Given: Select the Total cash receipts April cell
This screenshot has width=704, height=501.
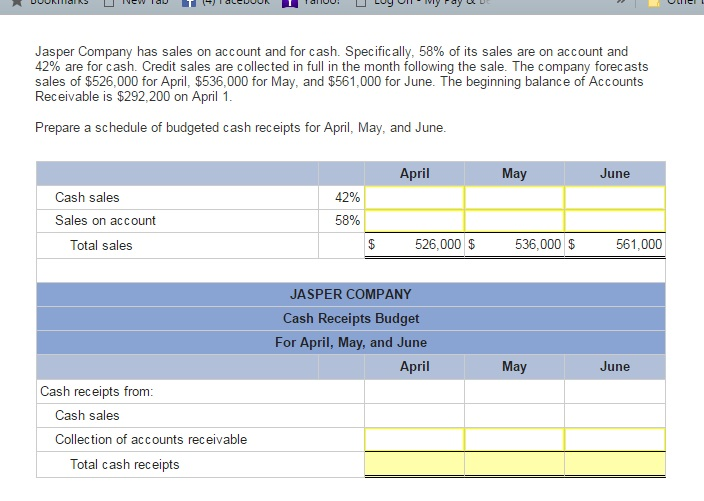Looking at the screenshot, I should tap(414, 464).
